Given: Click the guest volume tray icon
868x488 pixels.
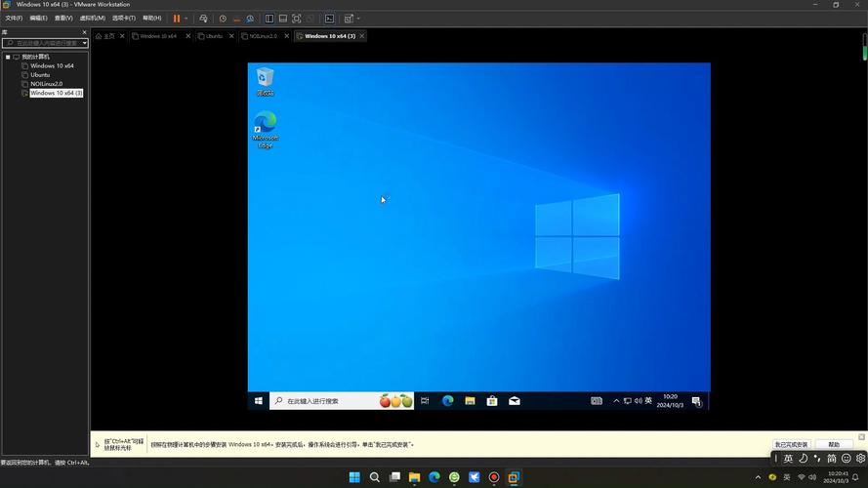Looking at the screenshot, I should click(638, 400).
